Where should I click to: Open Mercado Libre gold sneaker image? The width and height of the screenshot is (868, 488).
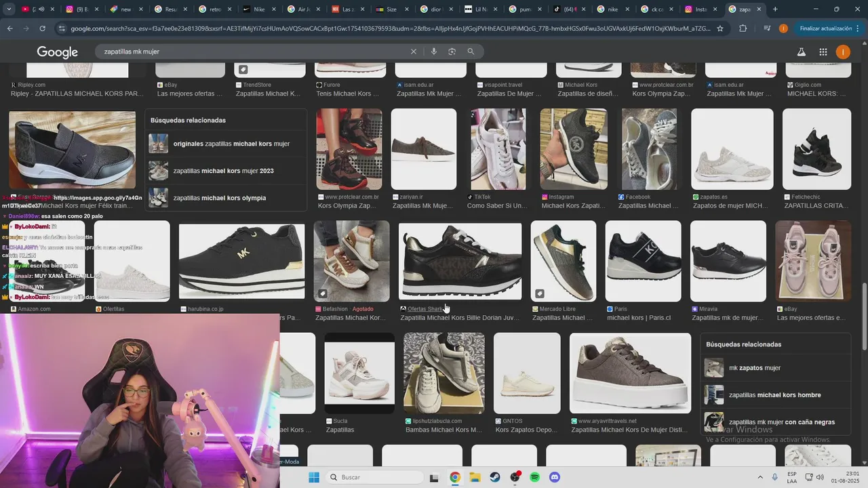(563, 261)
